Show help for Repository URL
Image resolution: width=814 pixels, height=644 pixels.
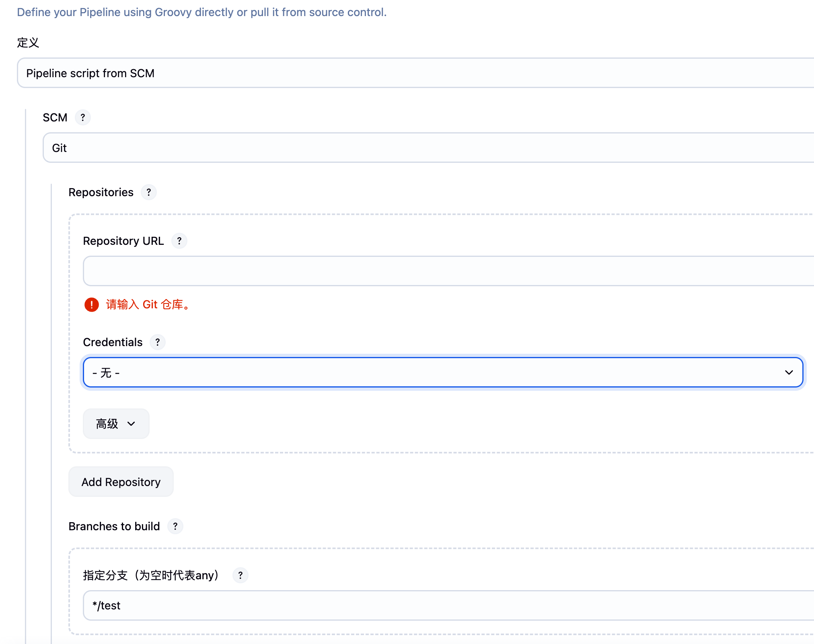point(179,241)
